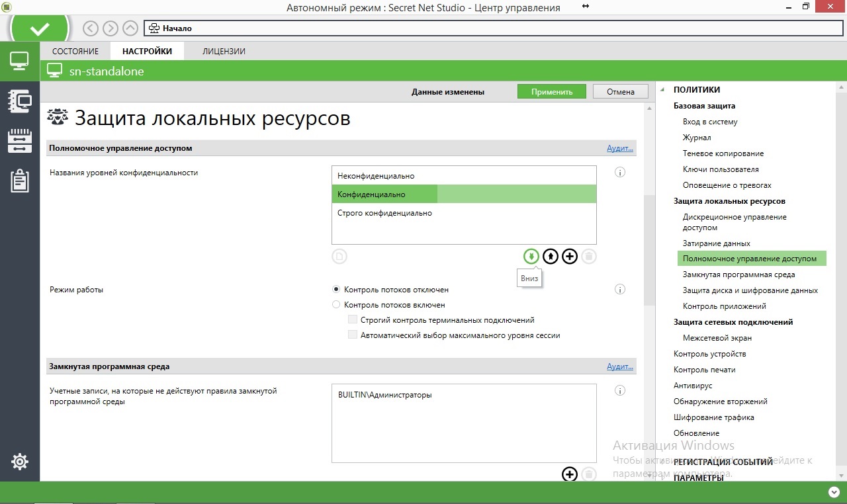Open Теневое копирование policy
The height and width of the screenshot is (504, 847).
(x=723, y=153)
